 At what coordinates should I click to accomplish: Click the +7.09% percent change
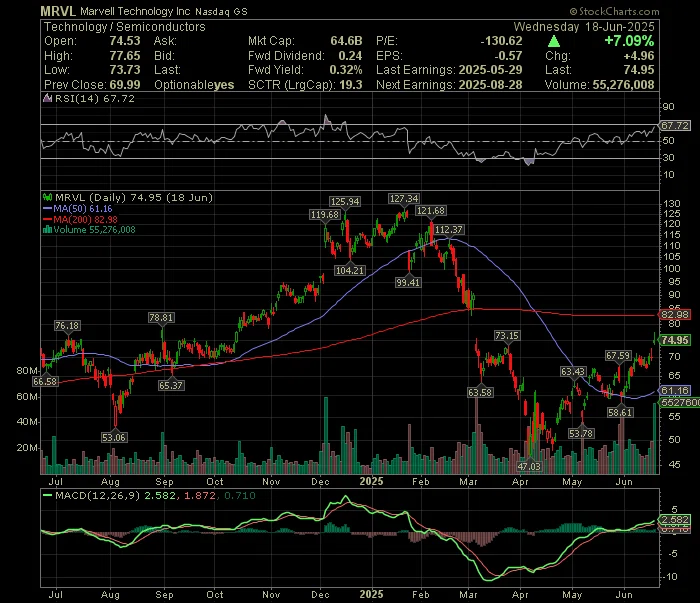pos(629,41)
